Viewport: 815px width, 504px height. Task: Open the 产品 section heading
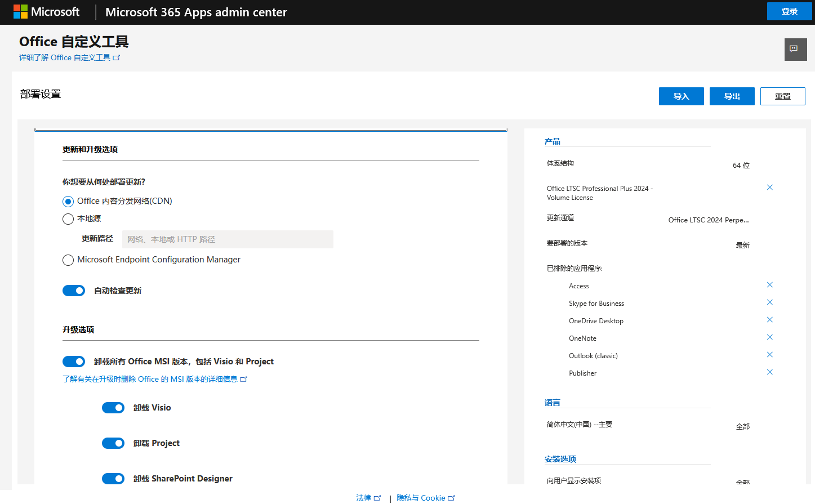(553, 141)
